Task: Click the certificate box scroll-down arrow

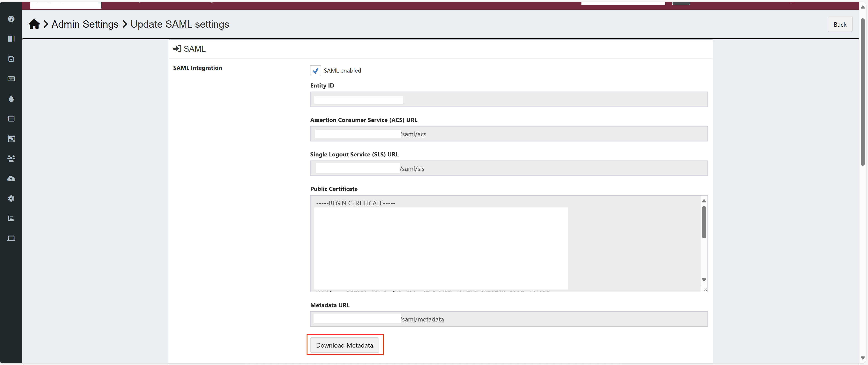Action: [704, 280]
